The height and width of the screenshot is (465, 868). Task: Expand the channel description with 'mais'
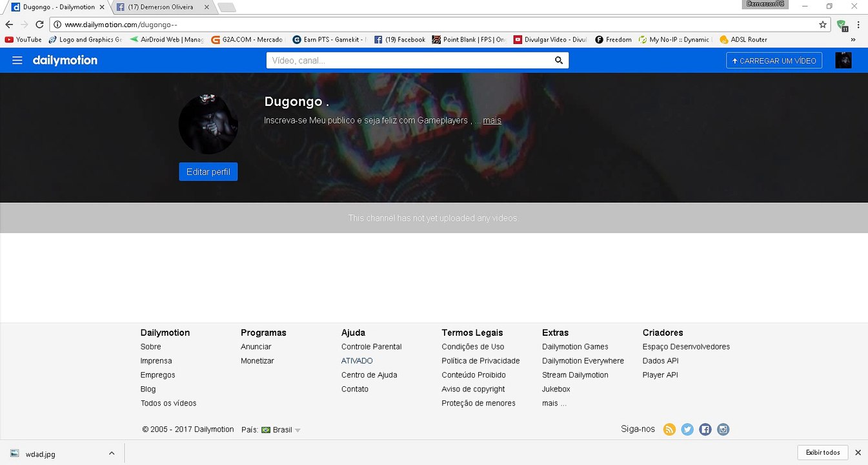click(492, 120)
